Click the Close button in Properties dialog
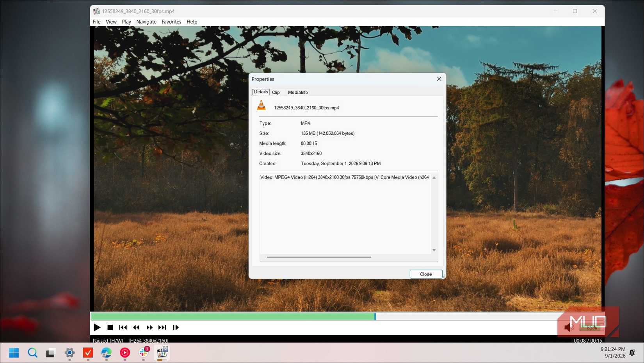Viewport: 644px width, 363px height. [x=426, y=274]
